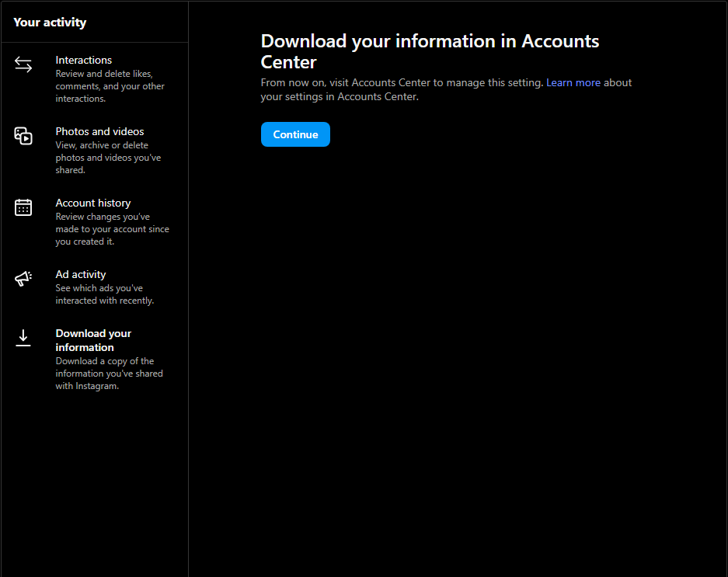Click the Your activity heading
Viewport: 728px width, 577px height.
[x=50, y=23]
